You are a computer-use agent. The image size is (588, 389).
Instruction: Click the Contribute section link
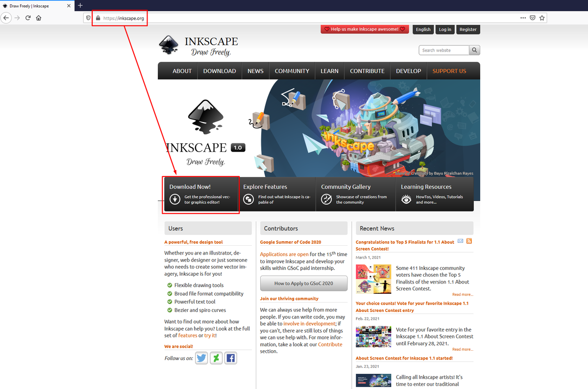[330, 344]
